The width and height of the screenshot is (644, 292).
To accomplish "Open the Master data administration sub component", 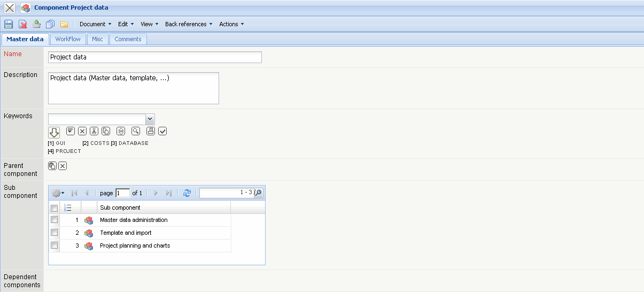I will point(134,220).
